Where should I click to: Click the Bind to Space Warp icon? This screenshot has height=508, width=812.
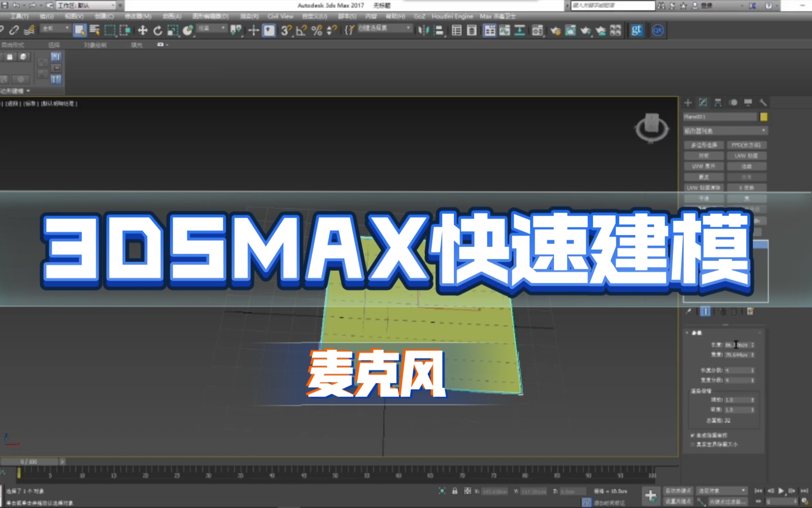(29, 31)
